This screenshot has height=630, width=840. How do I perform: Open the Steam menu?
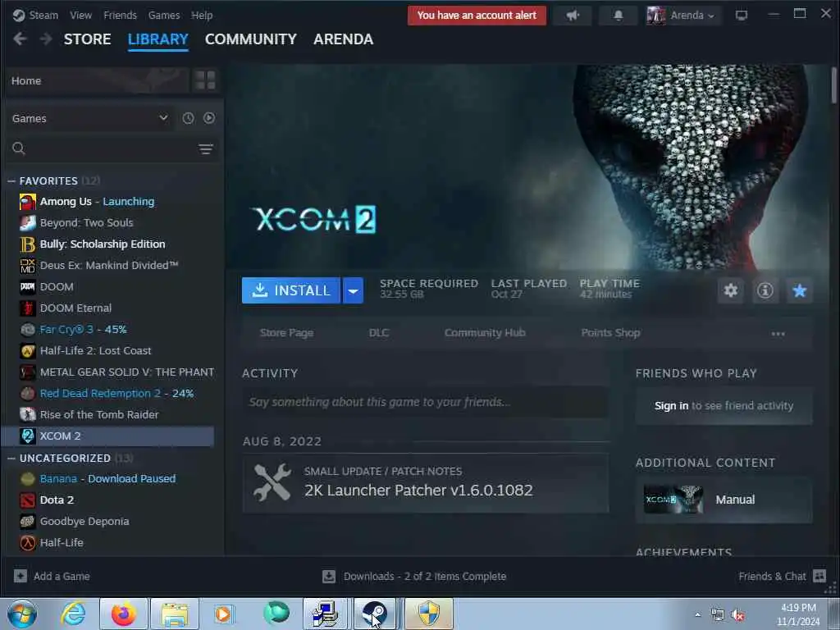pyautogui.click(x=43, y=16)
